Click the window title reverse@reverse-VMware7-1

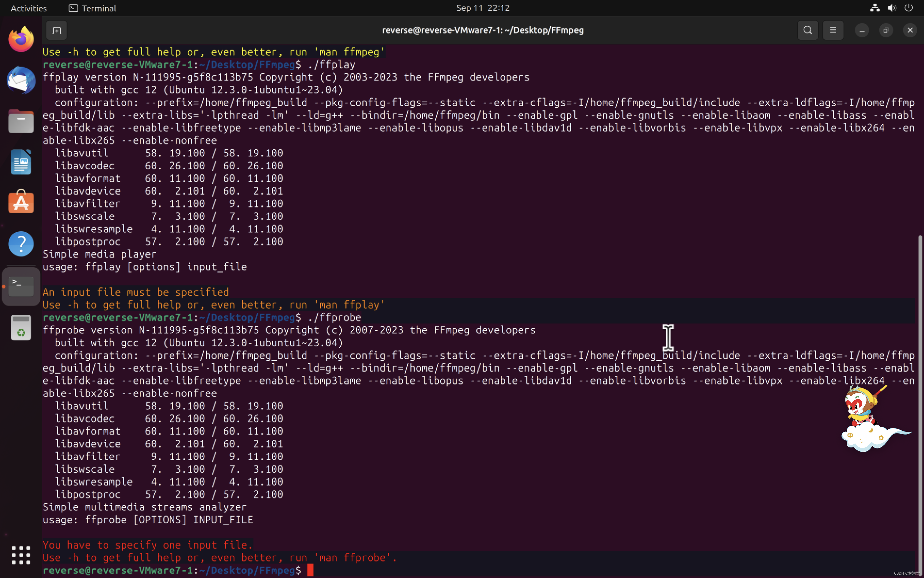tap(483, 30)
